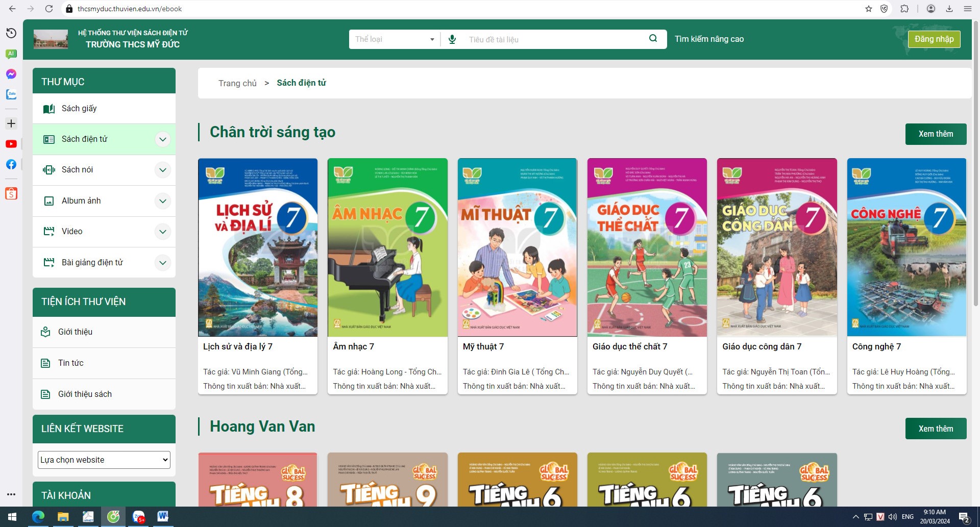The height and width of the screenshot is (527, 980).
Task: Click the school logo image in header
Action: 51,39
